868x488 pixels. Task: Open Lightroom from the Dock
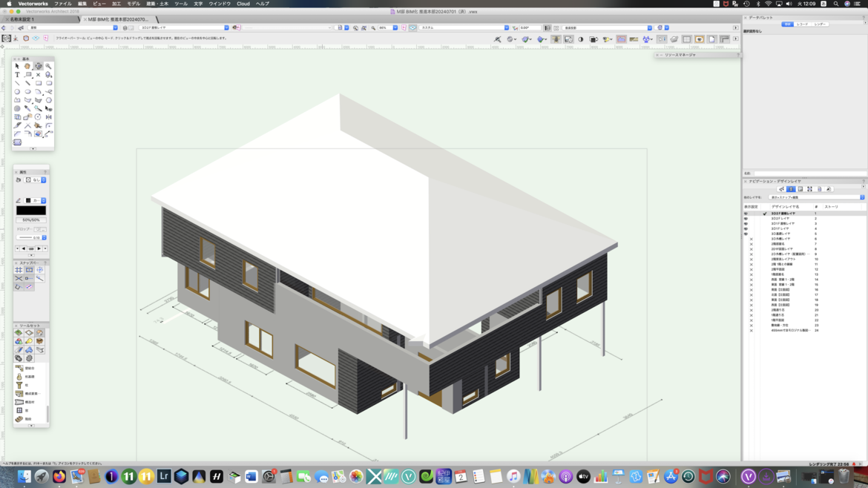[164, 477]
